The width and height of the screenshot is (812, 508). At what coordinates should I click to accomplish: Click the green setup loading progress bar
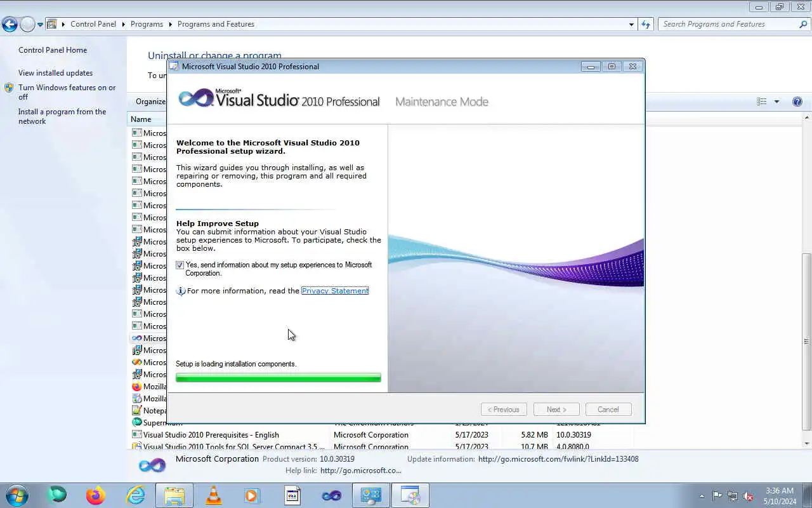pos(278,377)
